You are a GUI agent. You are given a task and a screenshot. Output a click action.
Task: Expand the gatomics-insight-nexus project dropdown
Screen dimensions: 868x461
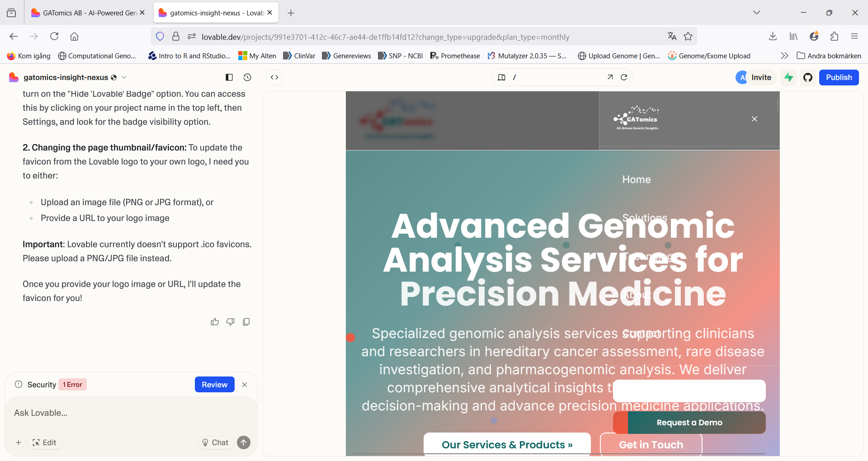click(x=124, y=77)
